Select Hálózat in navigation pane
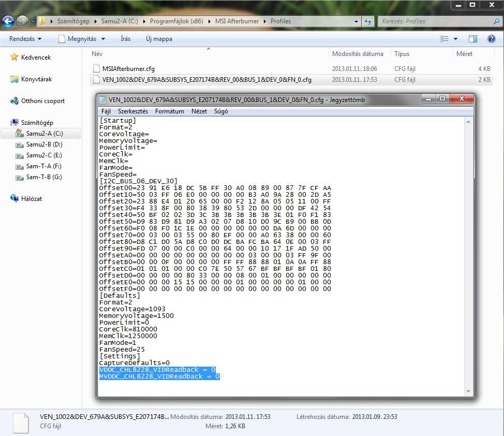 click(32, 199)
